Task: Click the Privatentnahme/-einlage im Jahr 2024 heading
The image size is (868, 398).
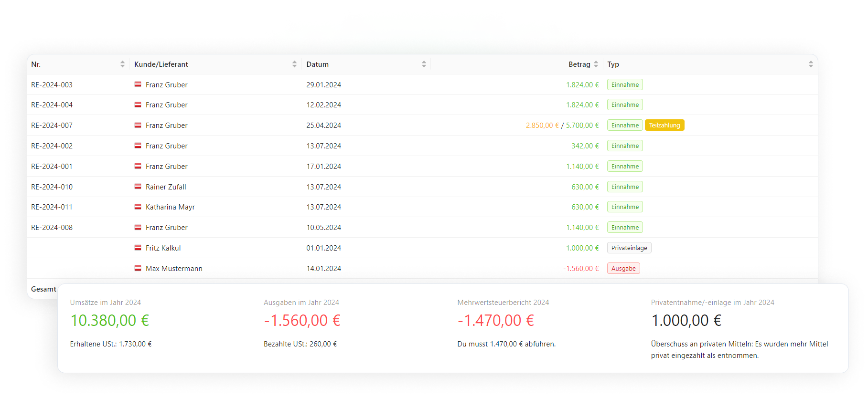Action: click(x=712, y=303)
